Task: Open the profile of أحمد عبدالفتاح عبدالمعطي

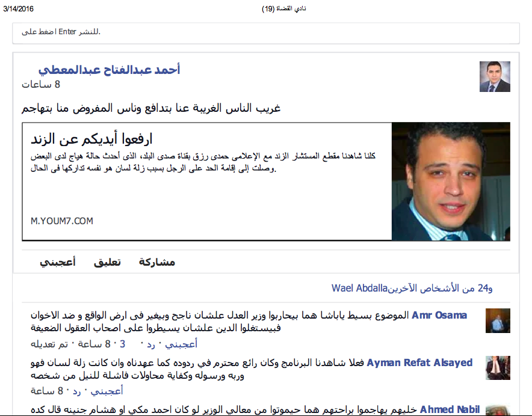Action: coord(109,70)
